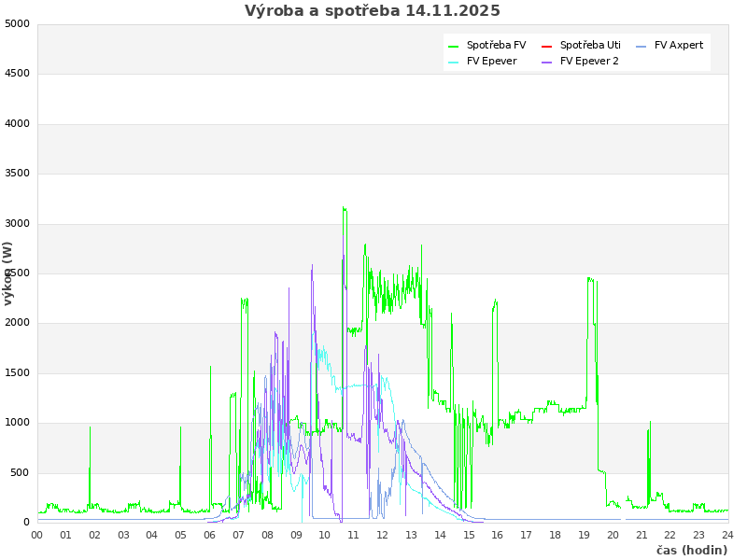Viewport: 747px width, 560px height.
Task: Hide the "FV Axpert" series via legend text
Action: coord(679,45)
